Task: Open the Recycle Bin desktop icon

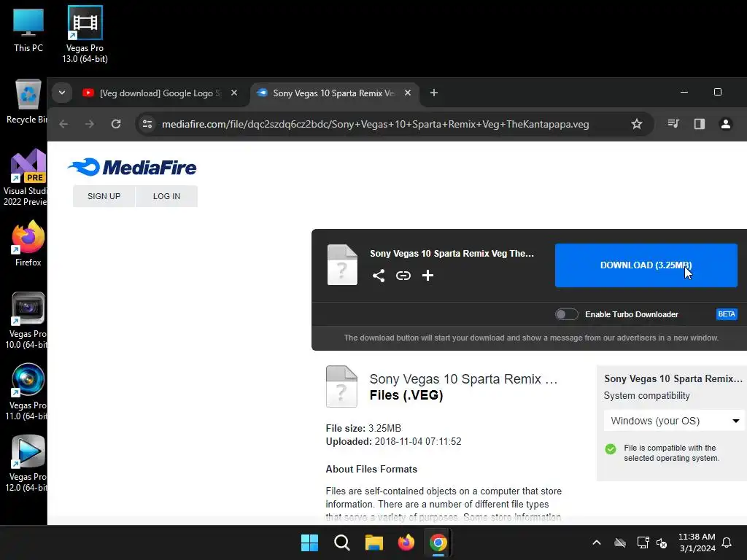Action: (x=27, y=101)
